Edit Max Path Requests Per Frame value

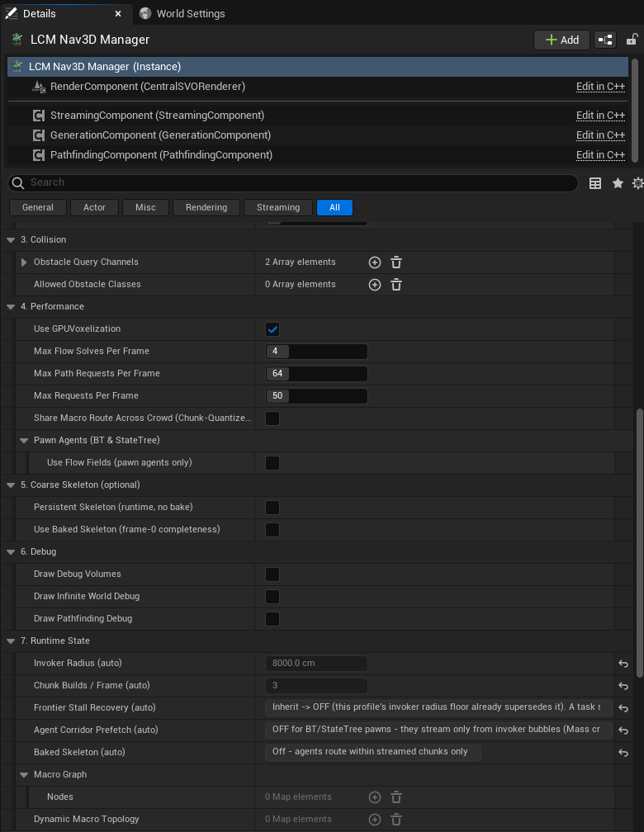point(316,374)
